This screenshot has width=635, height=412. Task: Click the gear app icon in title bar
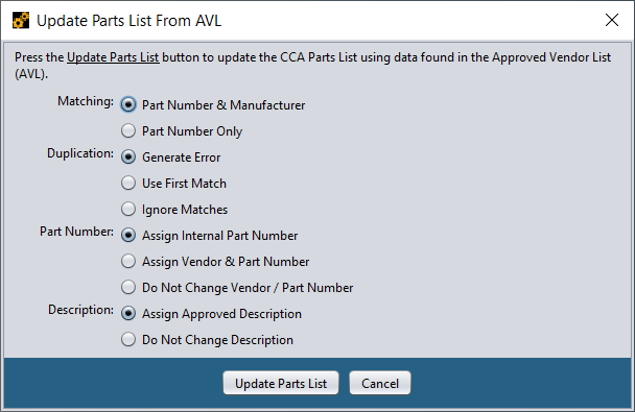(x=21, y=20)
